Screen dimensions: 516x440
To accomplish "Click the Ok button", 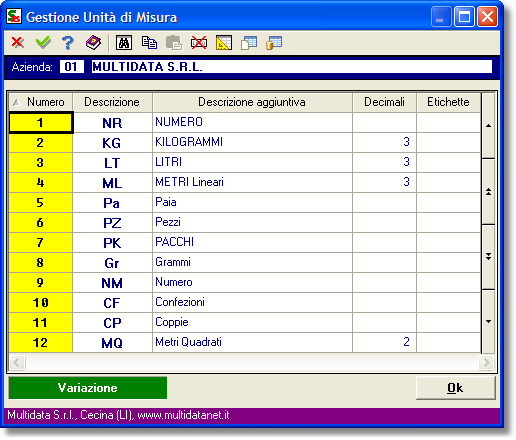I will 455,388.
